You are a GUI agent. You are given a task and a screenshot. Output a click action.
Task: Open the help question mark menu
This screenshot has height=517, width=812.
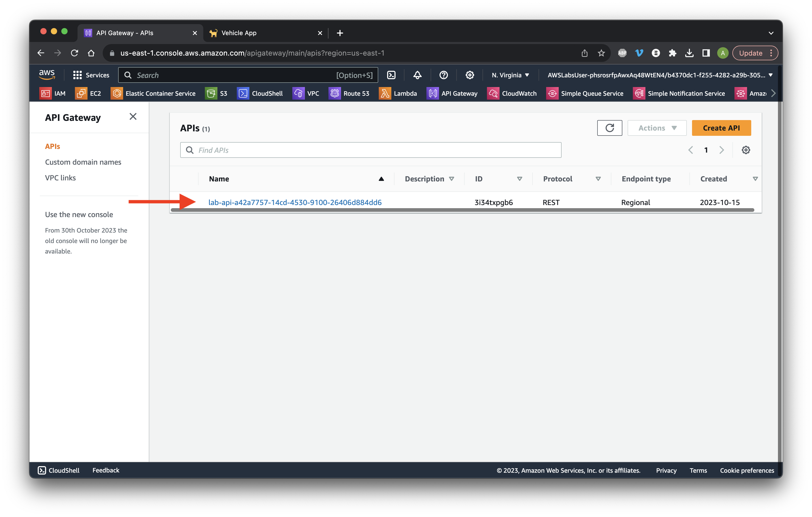443,75
